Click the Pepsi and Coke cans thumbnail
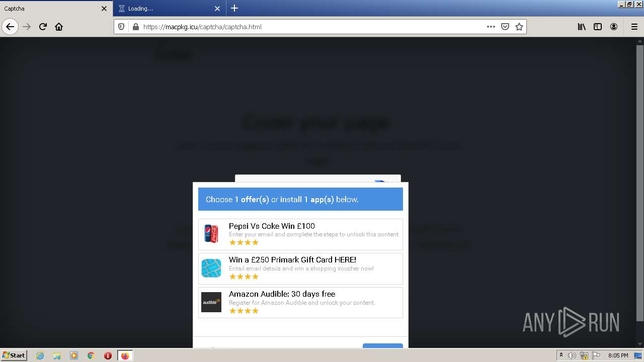Image resolution: width=644 pixels, height=362 pixels. tap(211, 234)
